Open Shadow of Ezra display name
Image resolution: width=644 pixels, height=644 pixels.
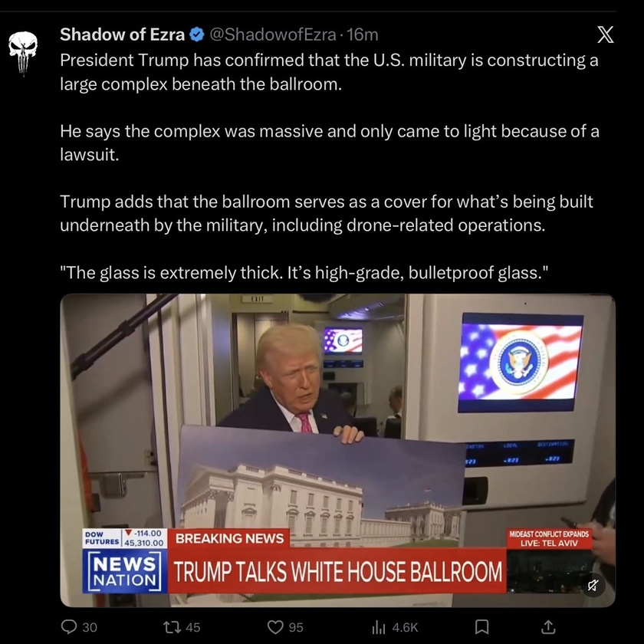click(x=122, y=34)
